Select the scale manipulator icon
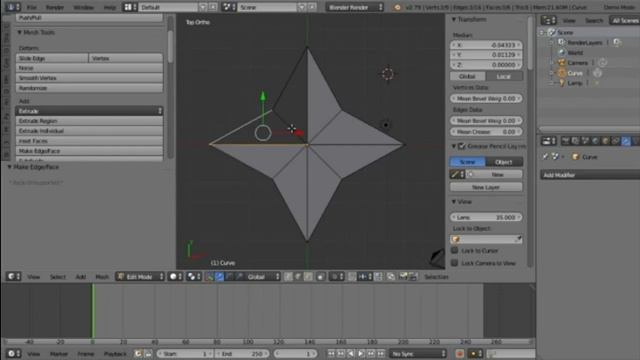 tap(239, 276)
